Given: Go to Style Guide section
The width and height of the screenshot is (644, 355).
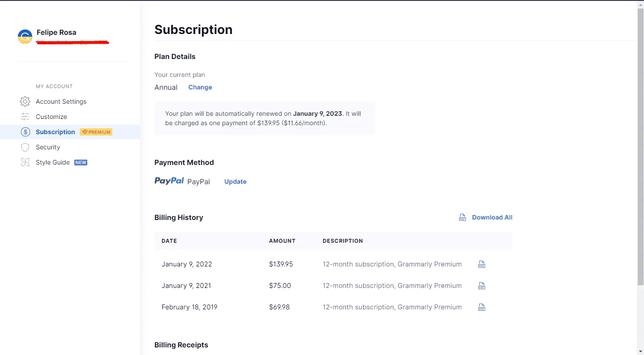Looking at the screenshot, I should [x=53, y=162].
